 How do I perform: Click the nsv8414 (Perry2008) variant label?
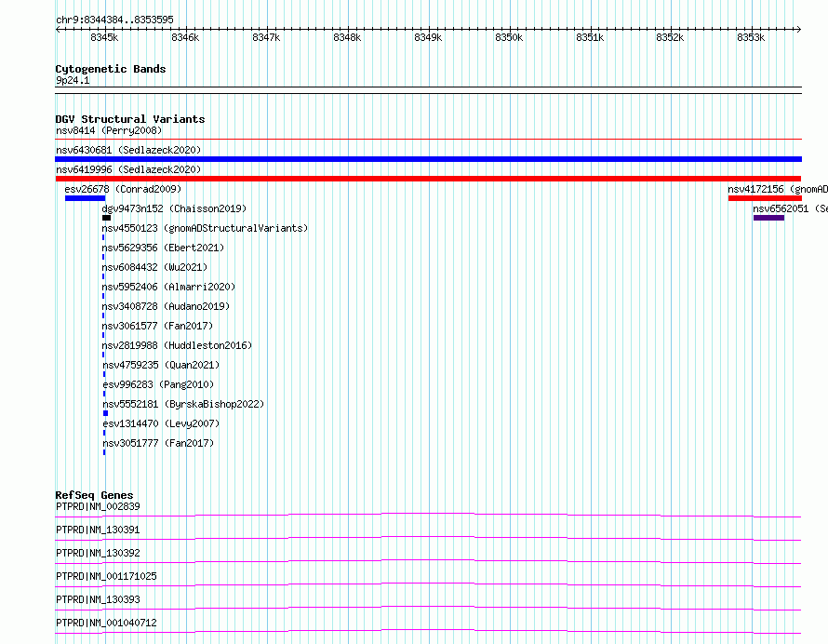coord(109,130)
